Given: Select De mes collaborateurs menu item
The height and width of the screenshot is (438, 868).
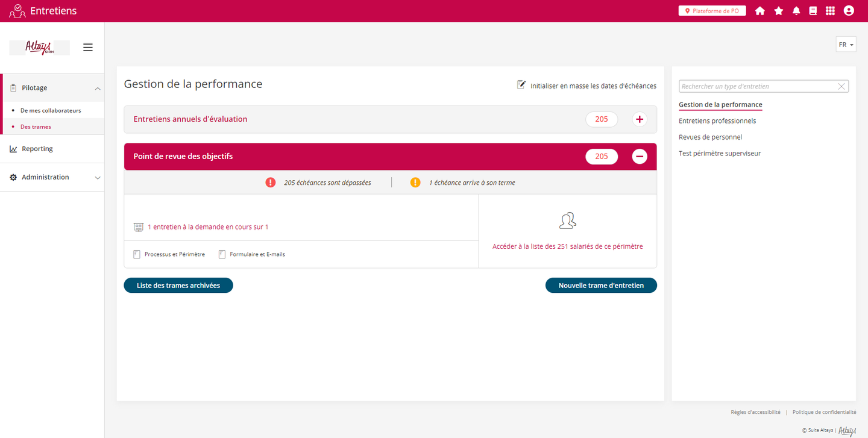Looking at the screenshot, I should [x=51, y=111].
